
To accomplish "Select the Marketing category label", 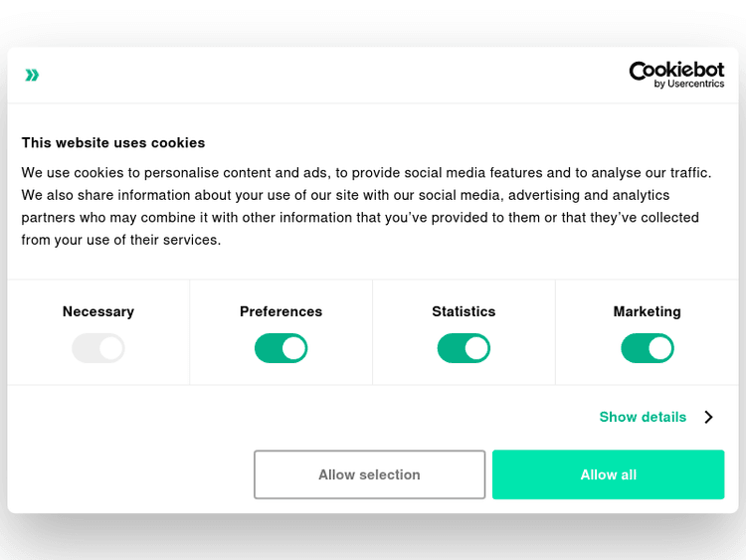I will [648, 311].
